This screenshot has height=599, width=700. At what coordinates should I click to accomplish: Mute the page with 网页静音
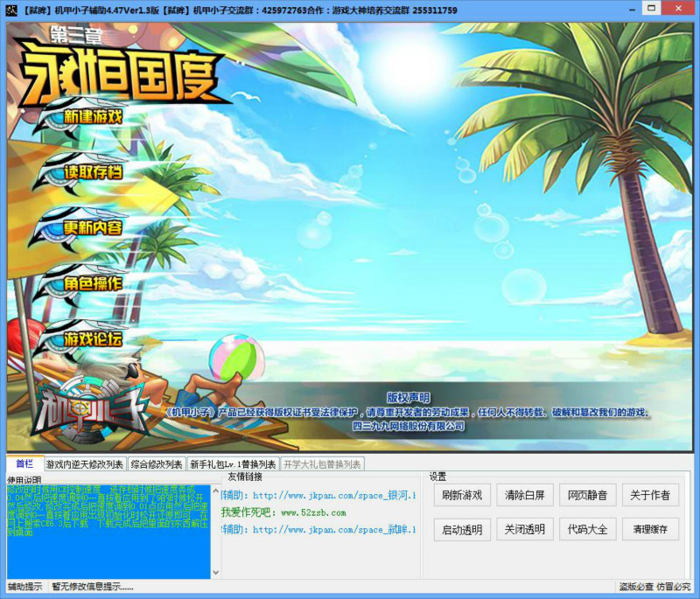(x=587, y=495)
